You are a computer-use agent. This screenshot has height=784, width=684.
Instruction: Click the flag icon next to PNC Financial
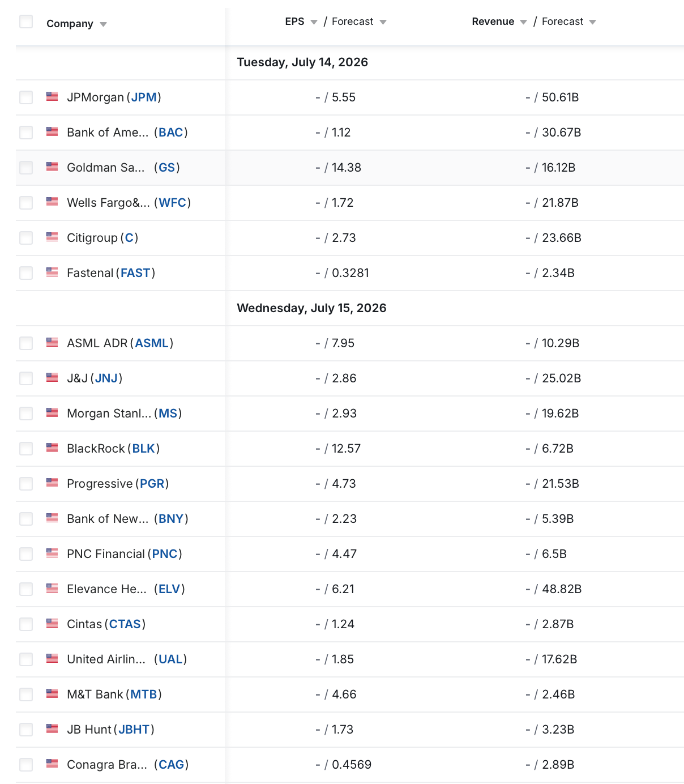(52, 553)
